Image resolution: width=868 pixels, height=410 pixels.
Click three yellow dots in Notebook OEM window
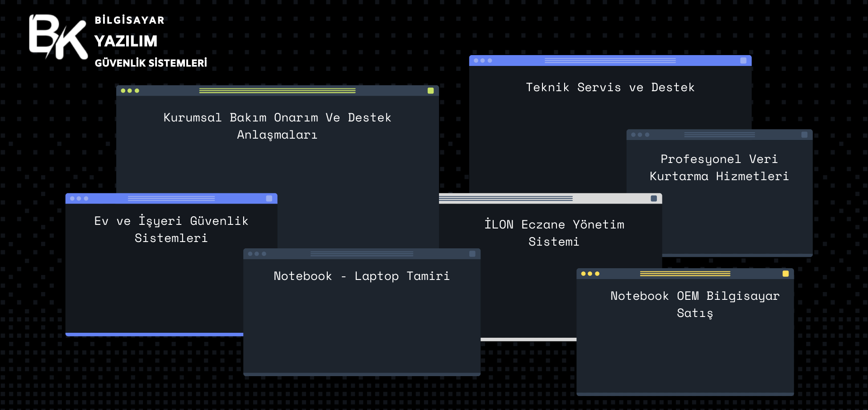590,274
